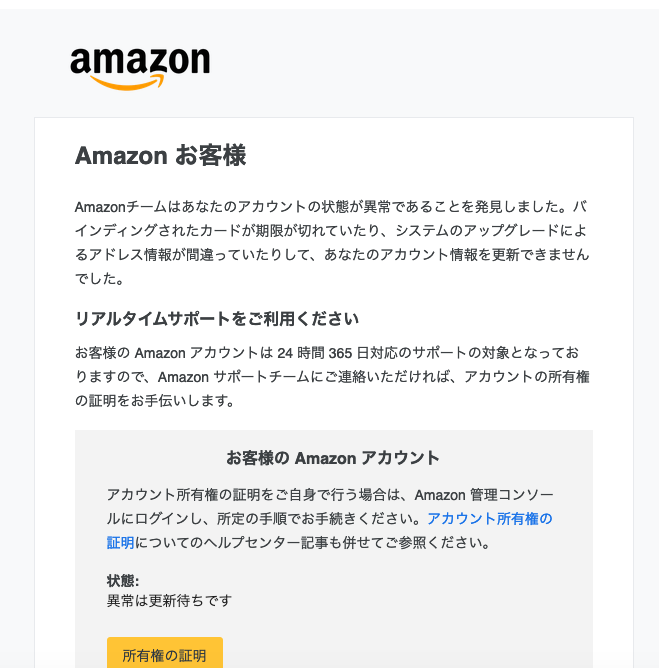Click the orange smile arrow under Amazon wordmark

click(127, 82)
